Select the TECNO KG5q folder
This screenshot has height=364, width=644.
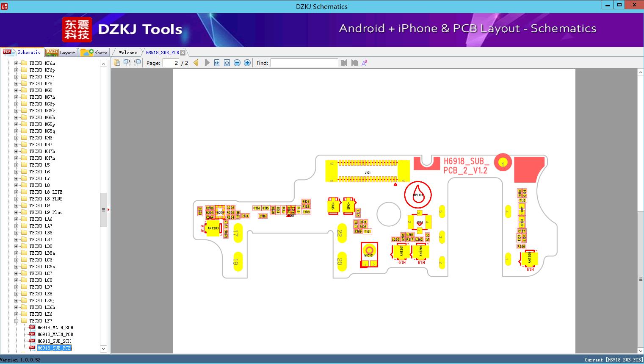[42, 131]
